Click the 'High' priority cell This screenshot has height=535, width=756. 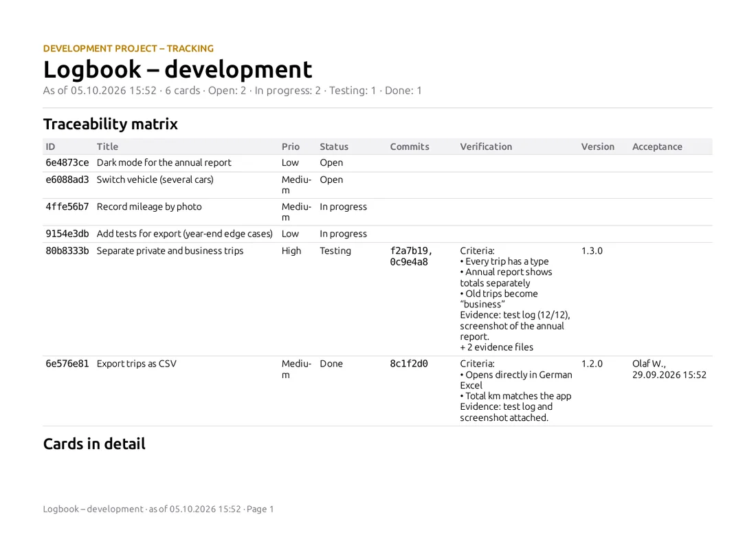[291, 251]
